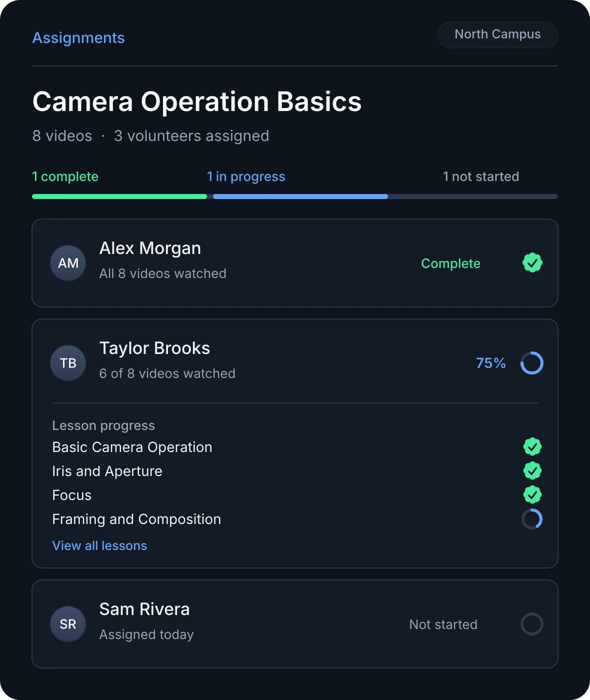Click the blue in-progress bar segment

coord(300,196)
